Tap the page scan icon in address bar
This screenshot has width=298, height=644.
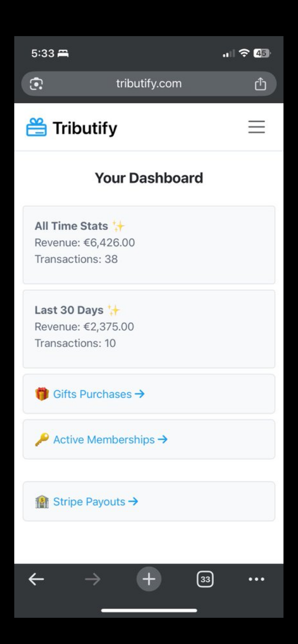36,84
